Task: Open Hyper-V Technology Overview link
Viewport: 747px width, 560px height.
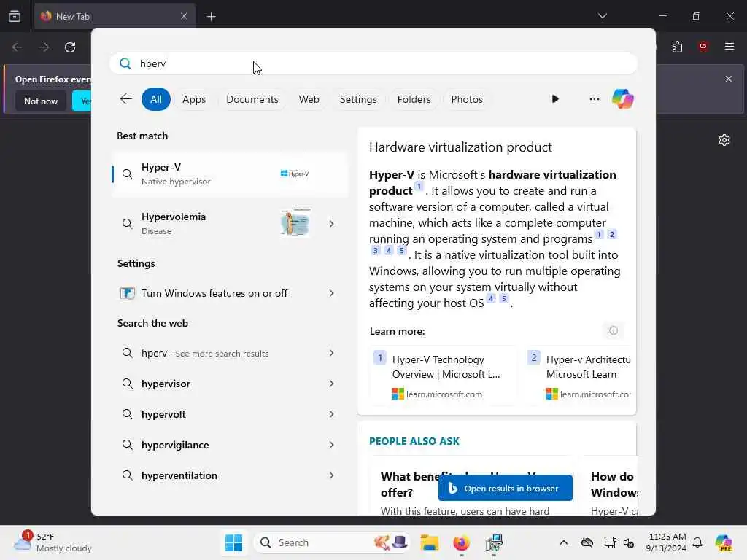Action: (443, 376)
